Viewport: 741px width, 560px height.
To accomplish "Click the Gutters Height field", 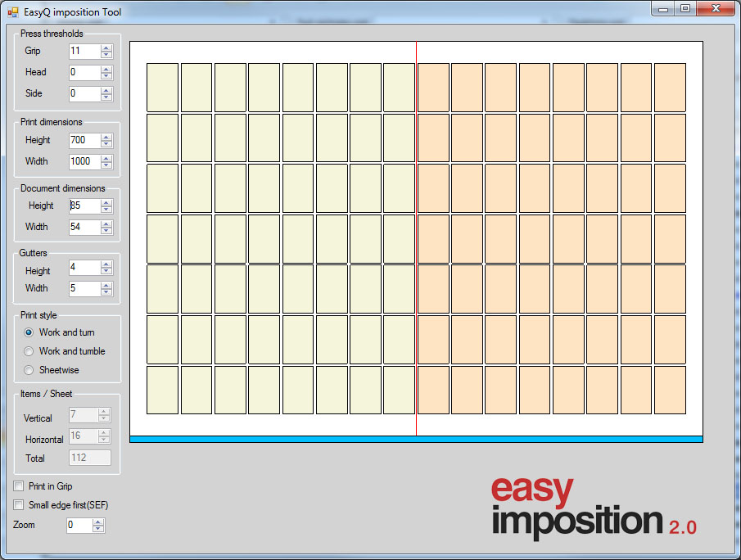I will pyautogui.click(x=84, y=268).
